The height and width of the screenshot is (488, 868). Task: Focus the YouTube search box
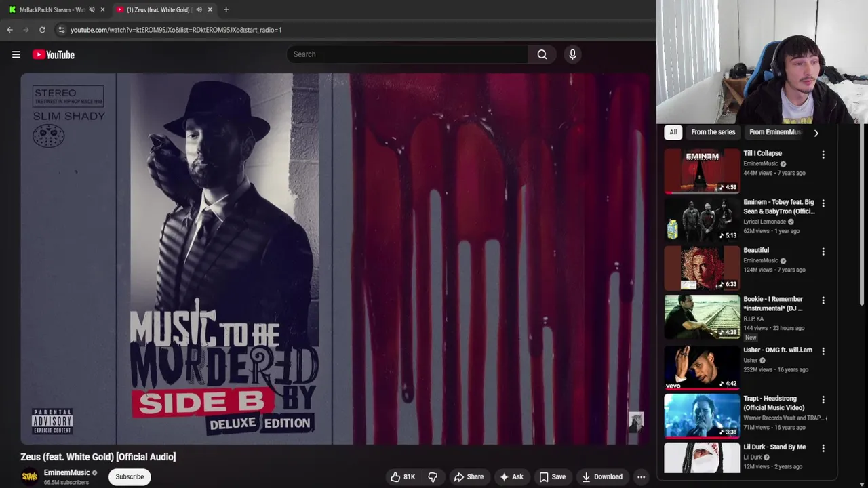(x=407, y=54)
